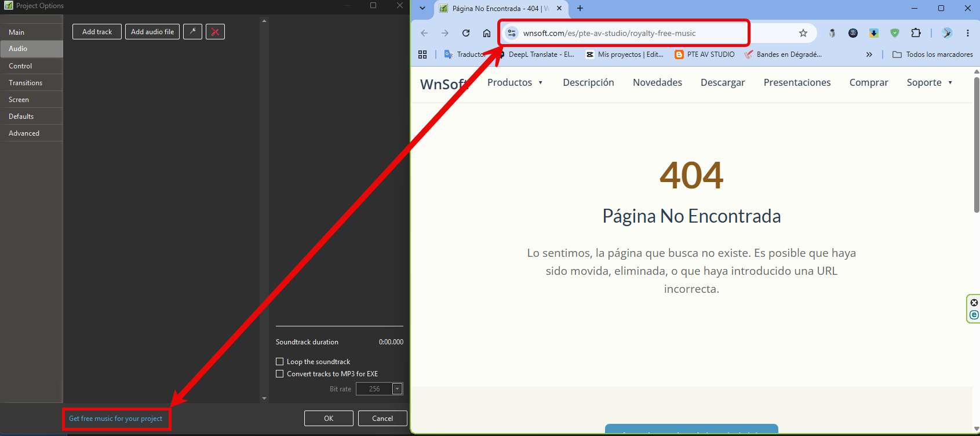
Task: Open Chrome apps grid icon
Action: [x=422, y=54]
